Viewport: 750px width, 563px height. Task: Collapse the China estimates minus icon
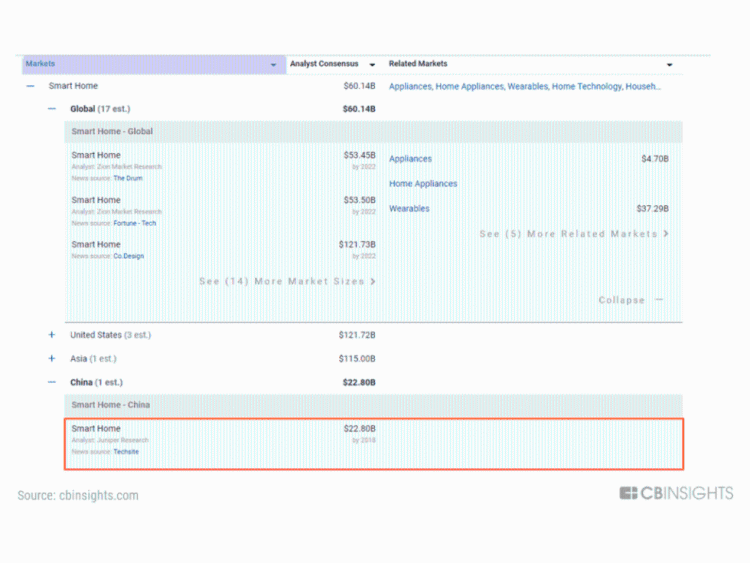tap(52, 382)
